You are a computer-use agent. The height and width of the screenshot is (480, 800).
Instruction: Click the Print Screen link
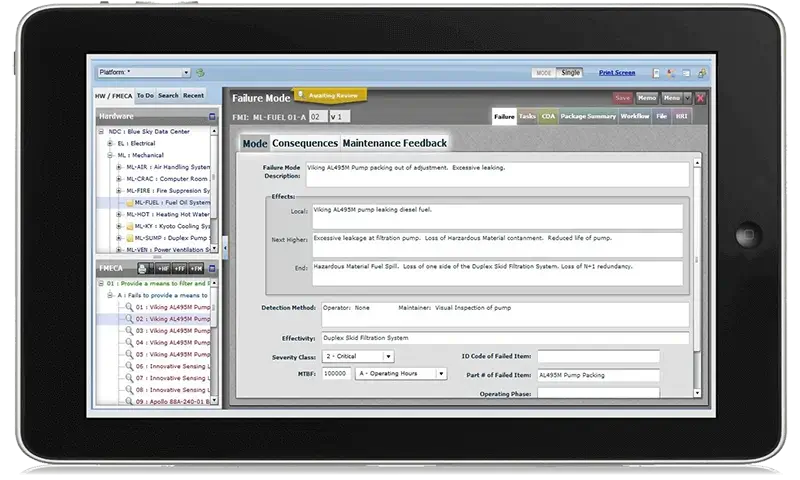[617, 73]
